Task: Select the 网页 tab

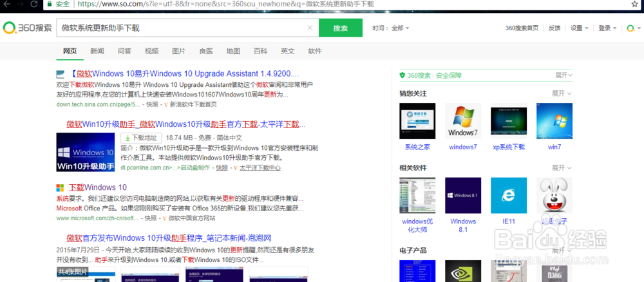Action: click(70, 52)
